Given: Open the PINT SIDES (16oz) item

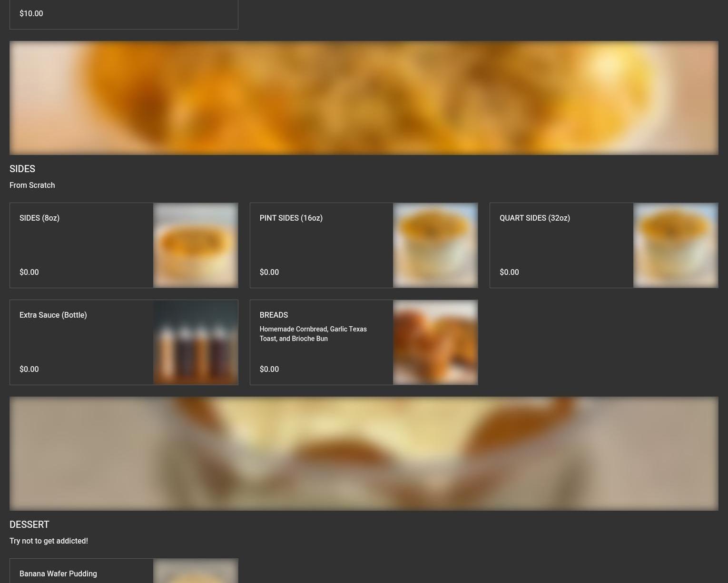Looking at the screenshot, I should pyautogui.click(x=364, y=245).
